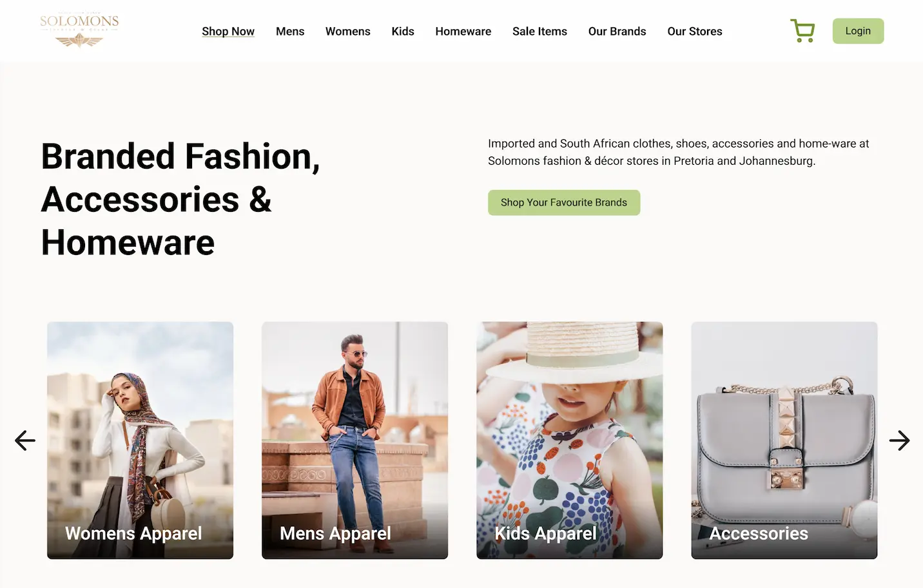The image size is (923, 588).
Task: Go to previous carousel slide arrow
Action: [x=25, y=441]
